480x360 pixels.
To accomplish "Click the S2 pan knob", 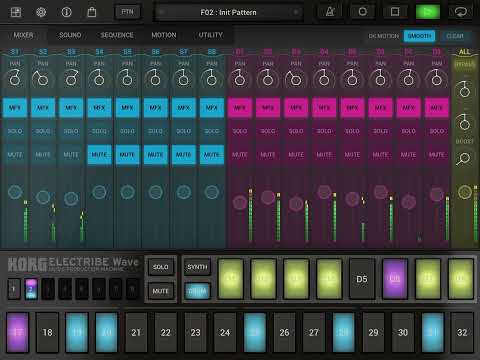I will coord(42,79).
